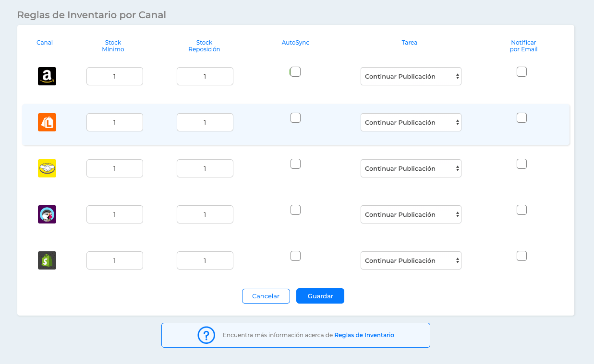Click the Stock Mínimo column header
This screenshot has width=594, height=364.
(x=113, y=46)
